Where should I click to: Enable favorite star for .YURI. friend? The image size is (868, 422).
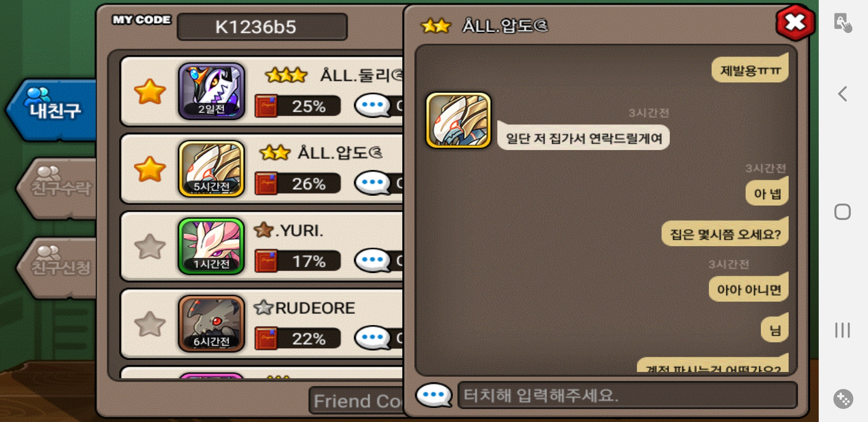150,247
